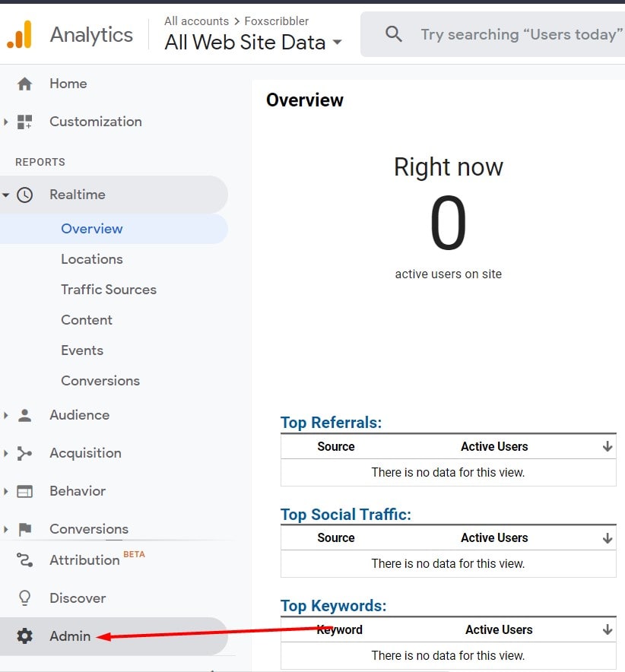Click the Discover lightbulb icon
The height and width of the screenshot is (672, 625).
(x=24, y=598)
